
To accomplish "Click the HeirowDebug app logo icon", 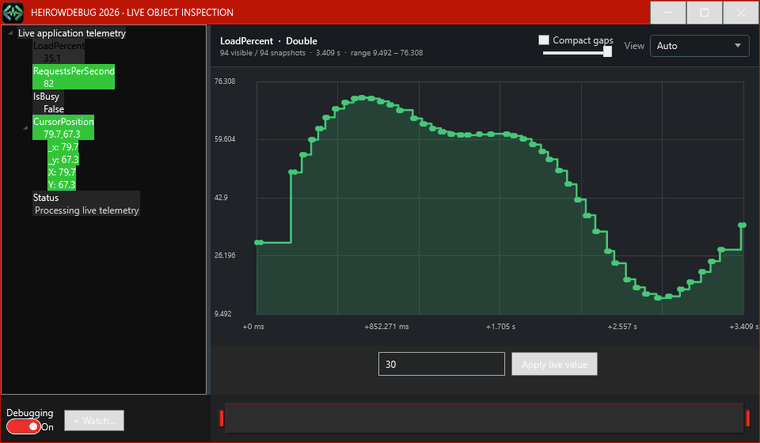I will pos(13,12).
